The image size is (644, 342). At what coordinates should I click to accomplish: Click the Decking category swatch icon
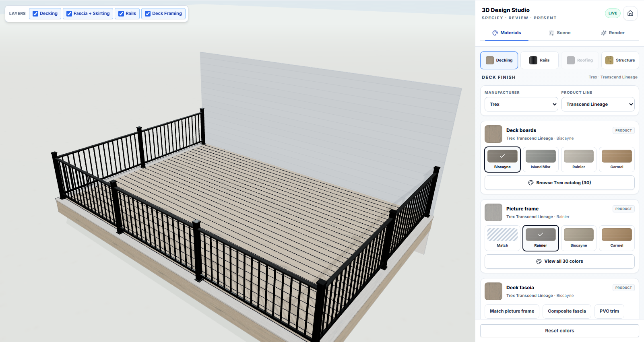tap(490, 60)
